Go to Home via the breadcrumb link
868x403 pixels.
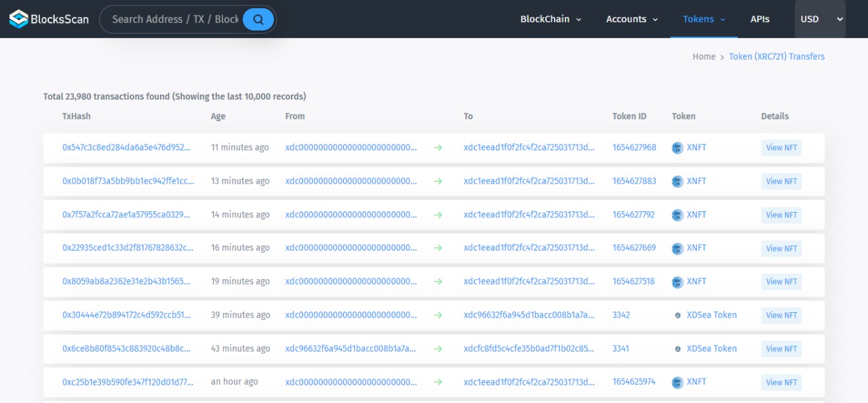click(704, 56)
